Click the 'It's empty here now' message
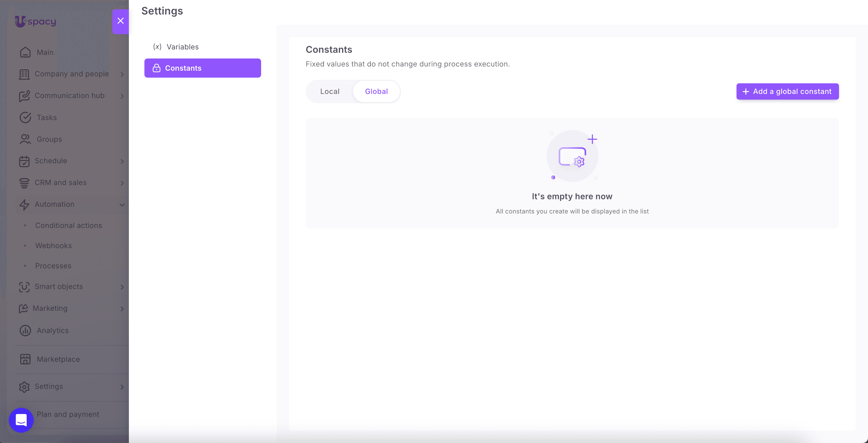 [x=572, y=196]
